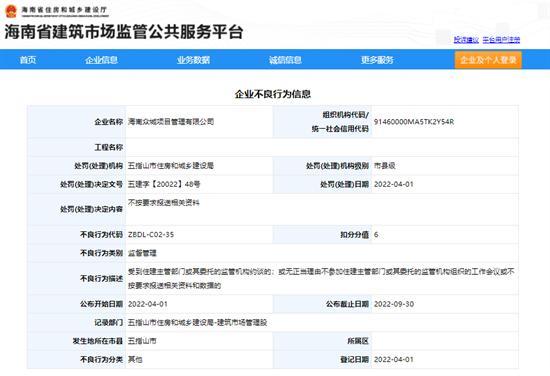Image resolution: width=550 pixels, height=376 pixels.
Task: Click the 企业不良行为信息 heading
Action: click(273, 94)
